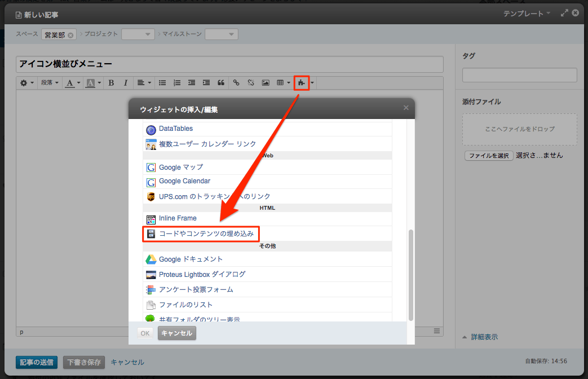Click the insert image icon
This screenshot has height=379, width=588.
tap(266, 83)
